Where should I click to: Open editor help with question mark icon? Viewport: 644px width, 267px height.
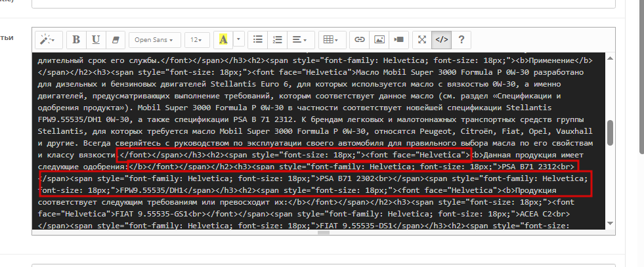462,40
